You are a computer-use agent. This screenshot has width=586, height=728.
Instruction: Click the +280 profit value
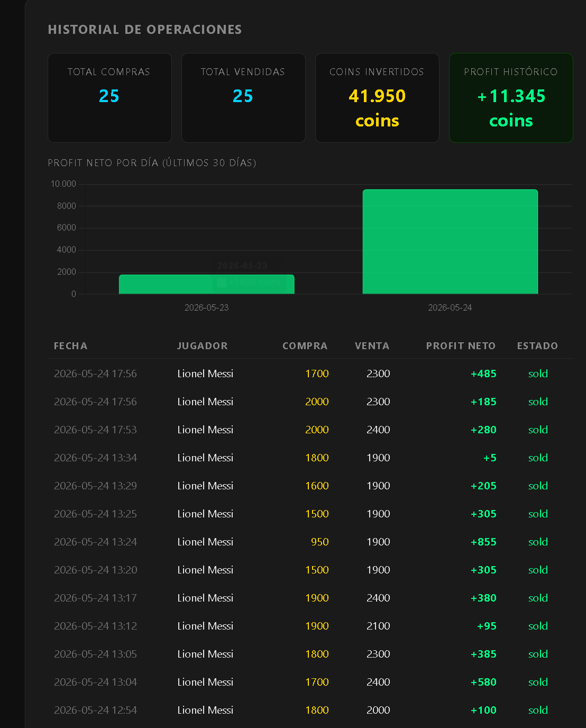point(483,430)
